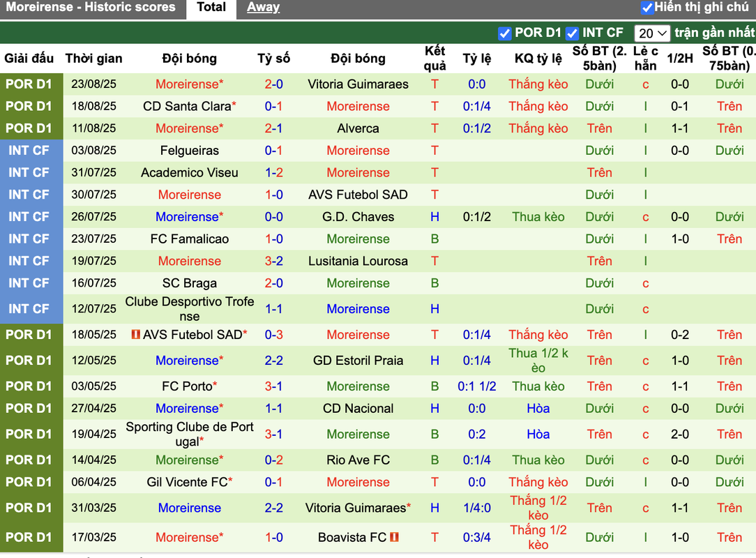
Task: Click the Tỷ số column header
Action: pos(274,59)
